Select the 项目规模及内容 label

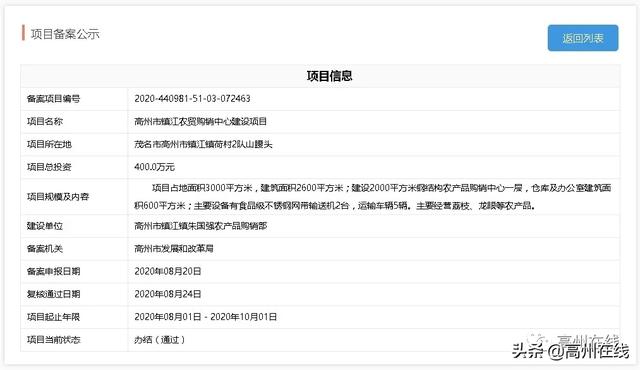point(58,197)
